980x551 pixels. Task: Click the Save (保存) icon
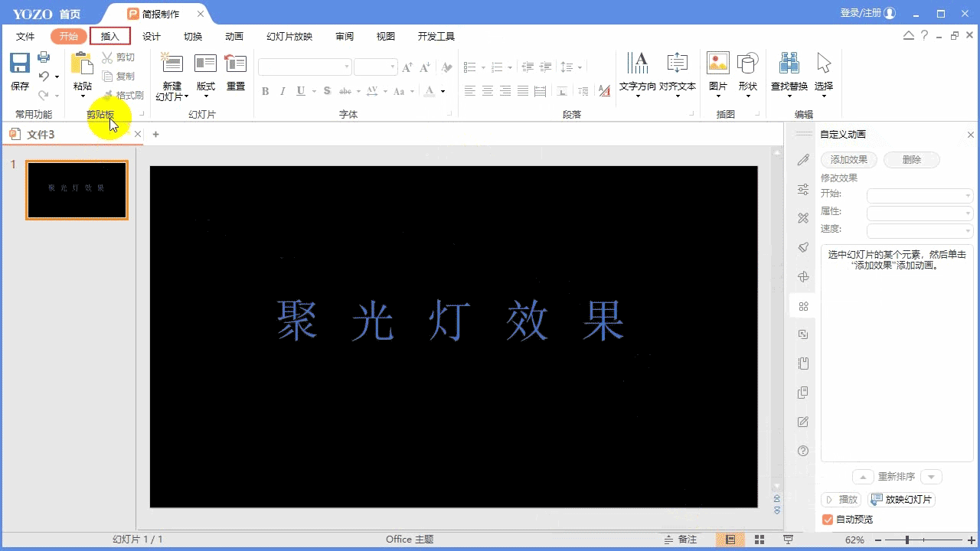(x=20, y=64)
